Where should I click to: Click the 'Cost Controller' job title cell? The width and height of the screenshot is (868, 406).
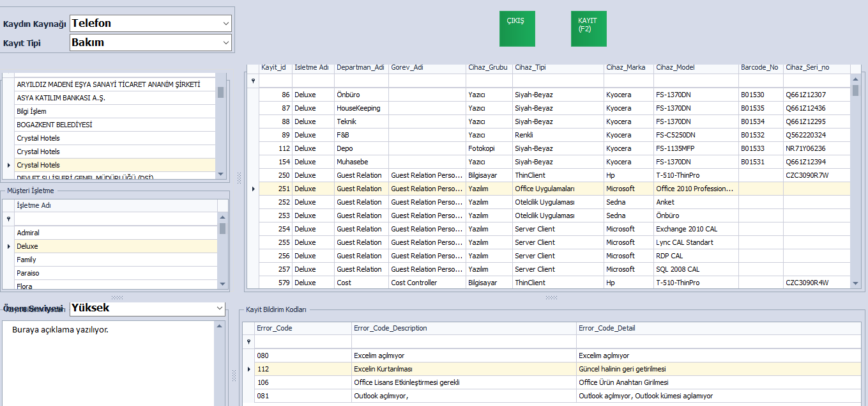tap(427, 283)
